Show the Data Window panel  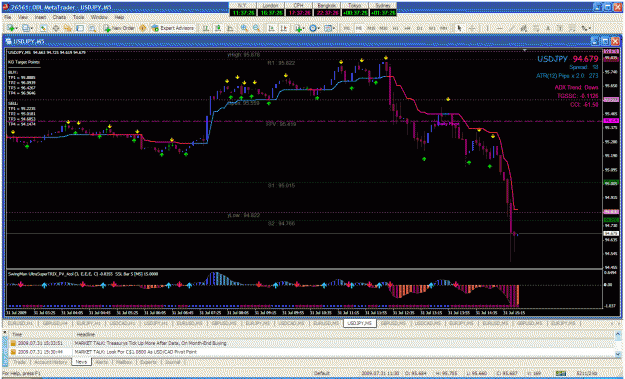(x=56, y=28)
